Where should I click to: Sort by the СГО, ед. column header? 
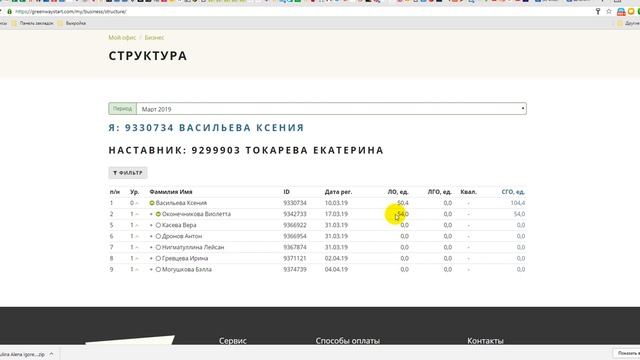point(513,191)
